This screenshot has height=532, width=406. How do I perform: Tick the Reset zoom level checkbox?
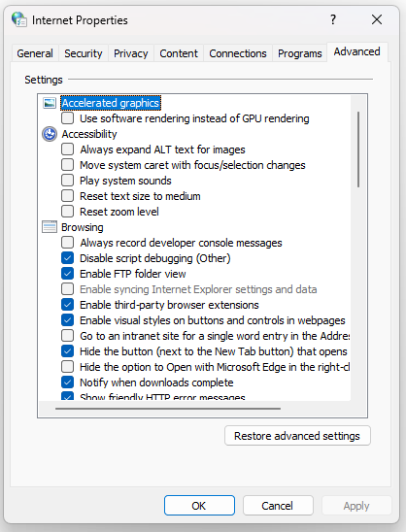point(68,212)
